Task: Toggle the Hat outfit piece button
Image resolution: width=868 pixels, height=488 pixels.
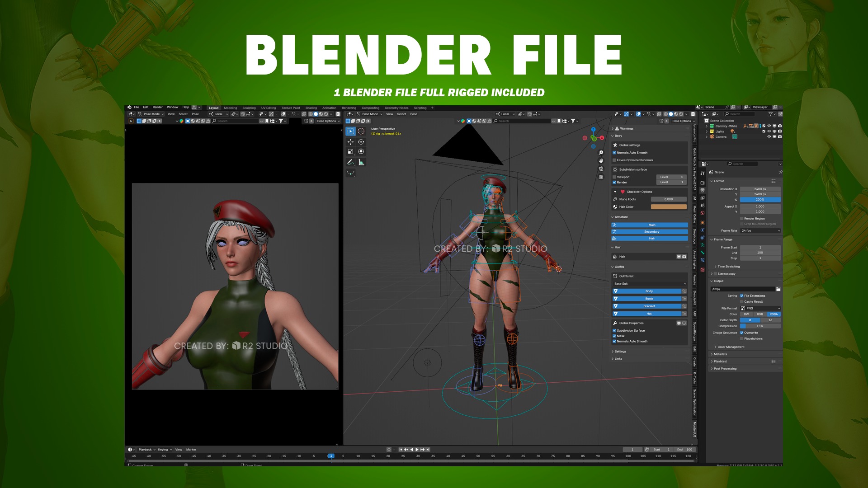Action: (647, 314)
